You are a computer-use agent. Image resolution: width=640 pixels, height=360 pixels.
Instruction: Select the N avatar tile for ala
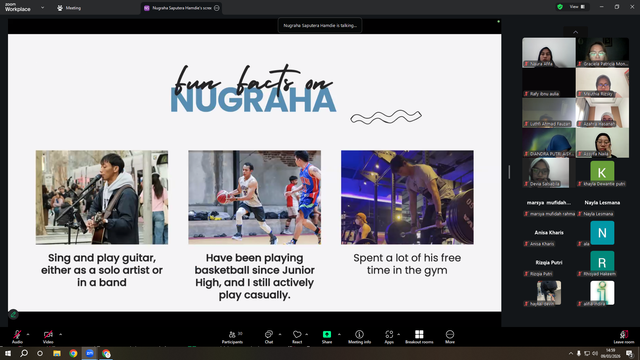click(x=602, y=233)
